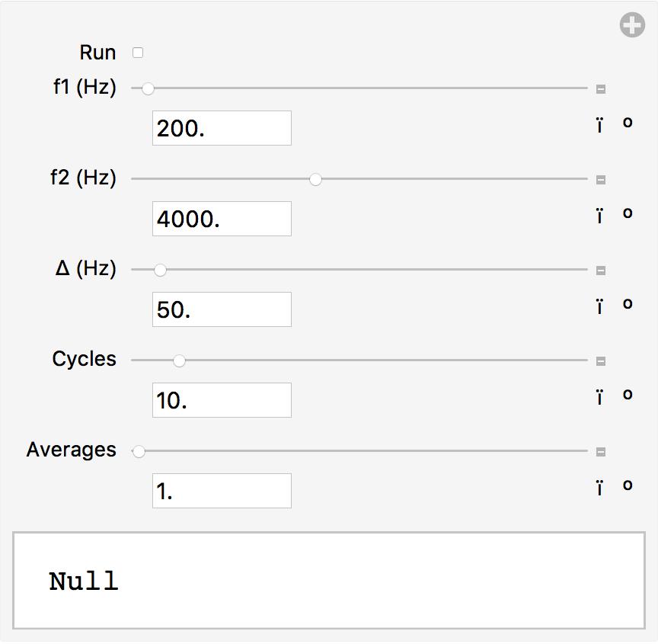Click the o symbol beside the 4000. field
This screenshot has width=658, height=644.
(x=628, y=213)
